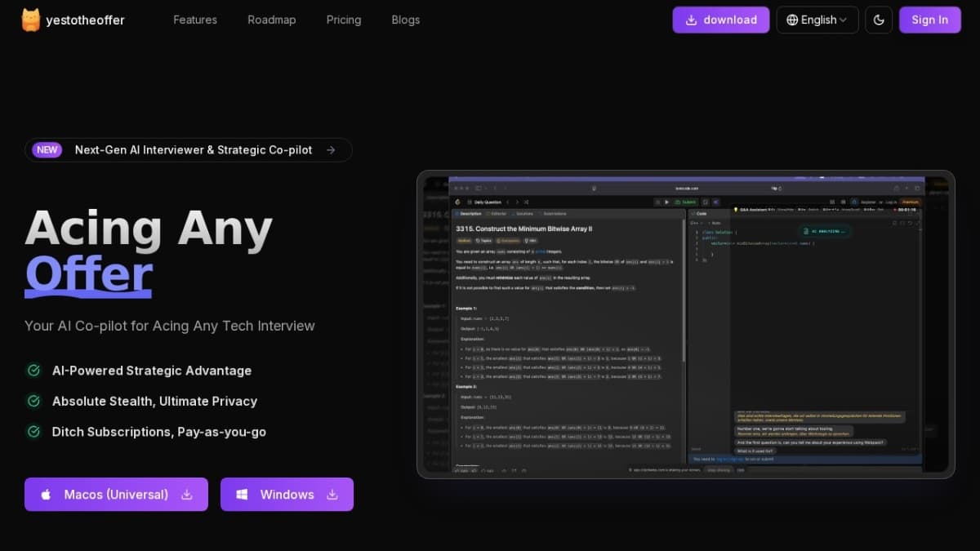Click the Apple logo on Macos button
The image size is (980, 551).
[x=46, y=495]
